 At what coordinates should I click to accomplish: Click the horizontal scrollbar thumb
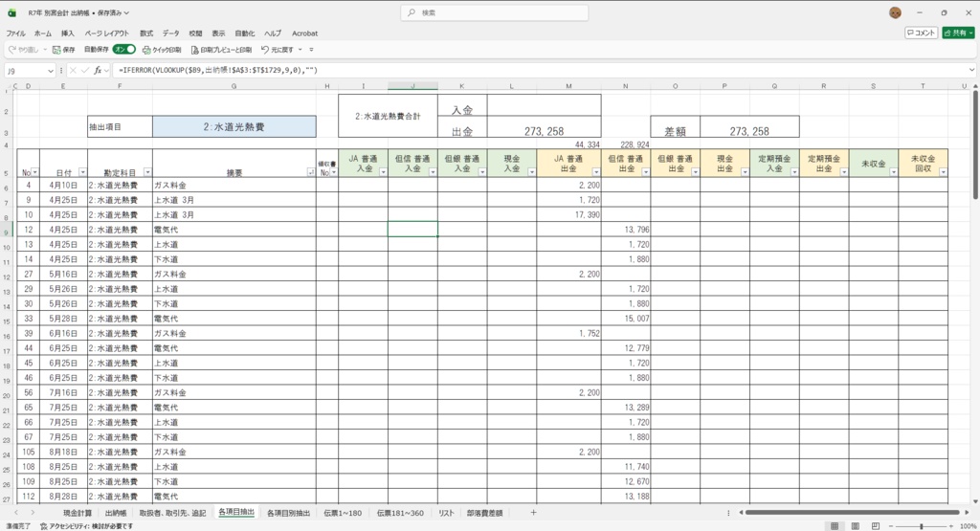pos(853,513)
